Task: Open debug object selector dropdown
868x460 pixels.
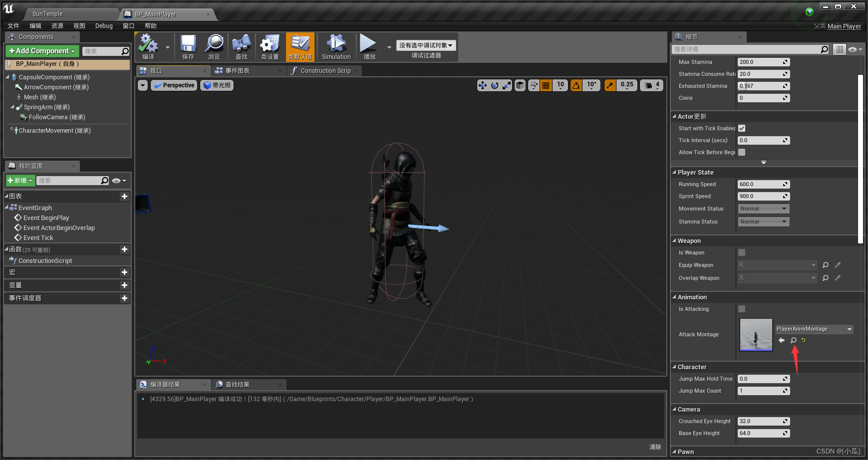Action: click(x=426, y=45)
